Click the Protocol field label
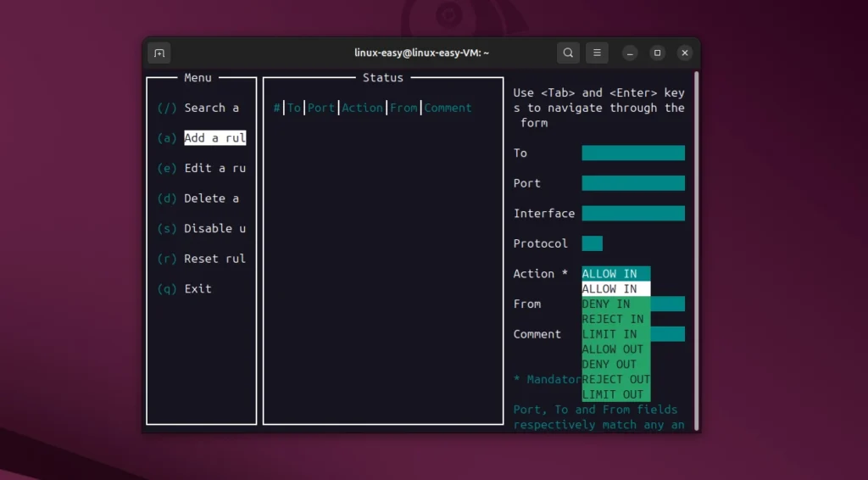The height and width of the screenshot is (480, 868). (x=540, y=243)
